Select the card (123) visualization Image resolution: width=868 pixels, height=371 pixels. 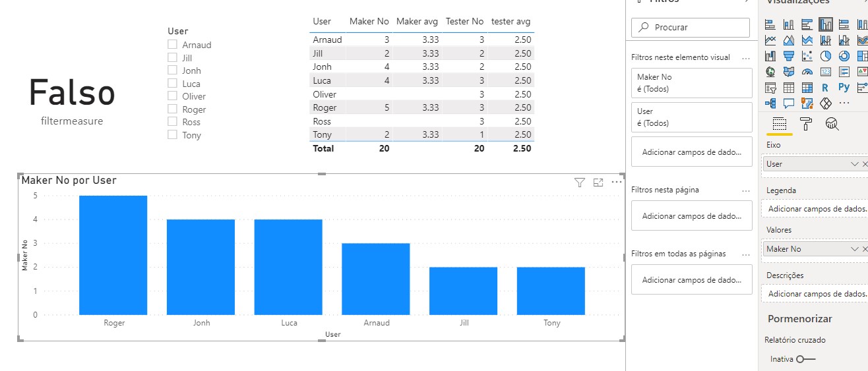pos(825,72)
